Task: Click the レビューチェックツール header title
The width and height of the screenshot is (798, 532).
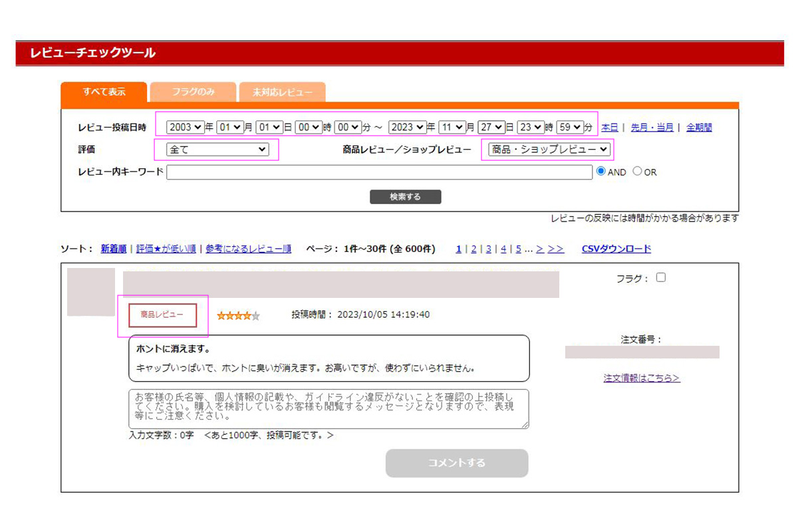Action: pyautogui.click(x=92, y=53)
